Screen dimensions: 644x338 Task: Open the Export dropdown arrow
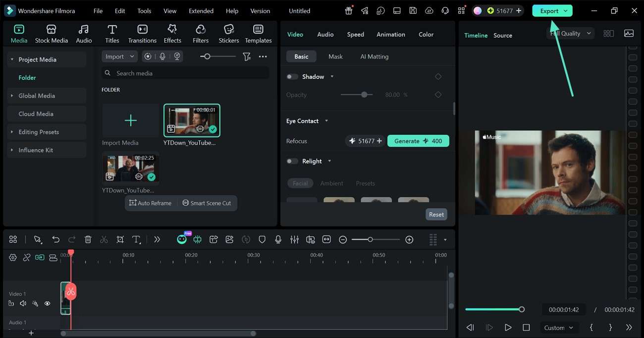click(565, 10)
